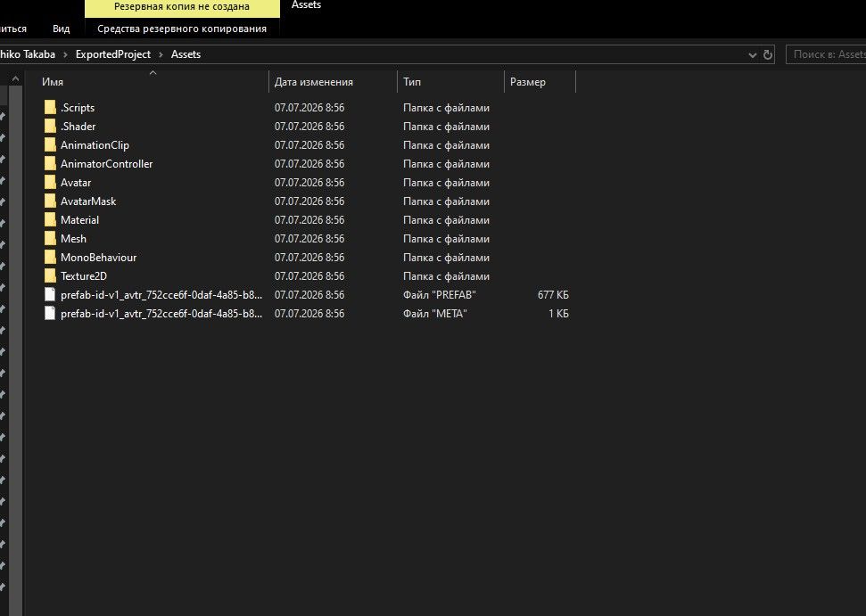Click Папка с файлами in the Material row
Image resolution: width=866 pixels, height=616 pixels.
446,220
